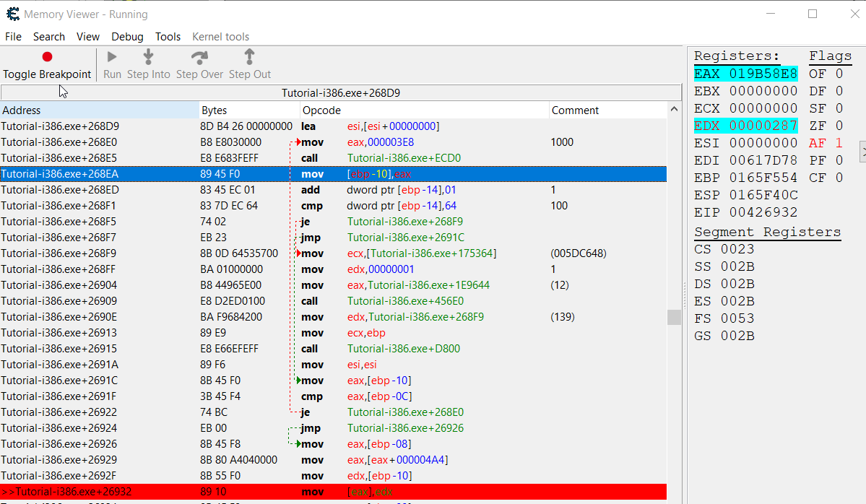This screenshot has width=866, height=504.
Task: Click the vertical scrollbar thumb
Action: 675,317
